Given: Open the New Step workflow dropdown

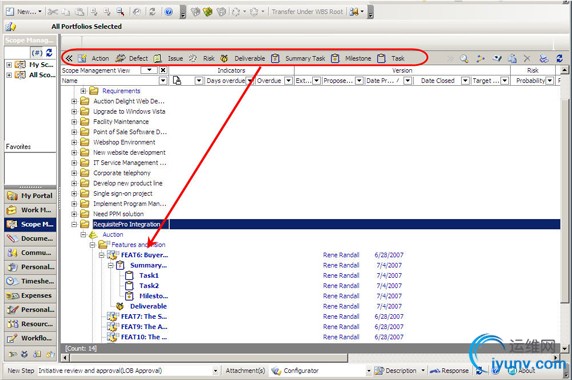Looking at the screenshot, I should tap(215, 371).
